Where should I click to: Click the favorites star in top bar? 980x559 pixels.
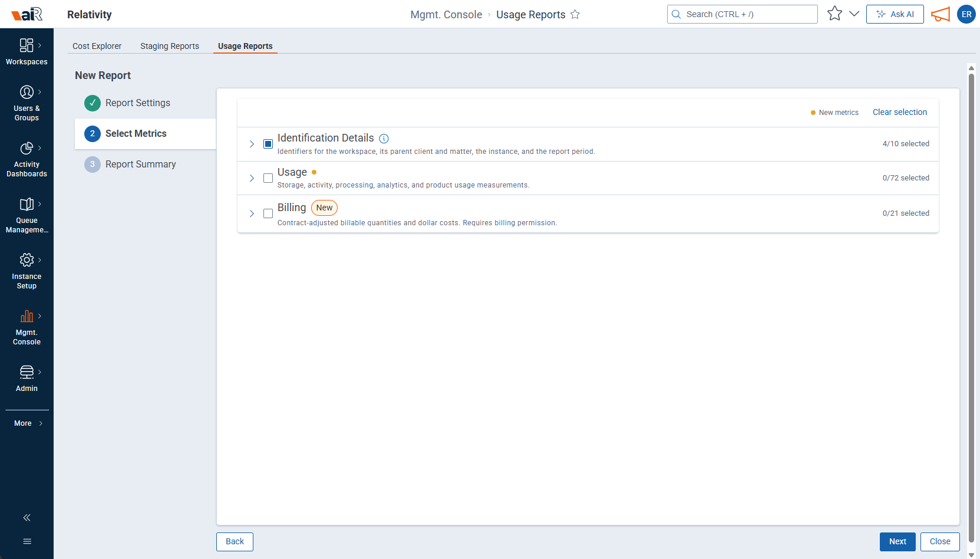pos(834,14)
